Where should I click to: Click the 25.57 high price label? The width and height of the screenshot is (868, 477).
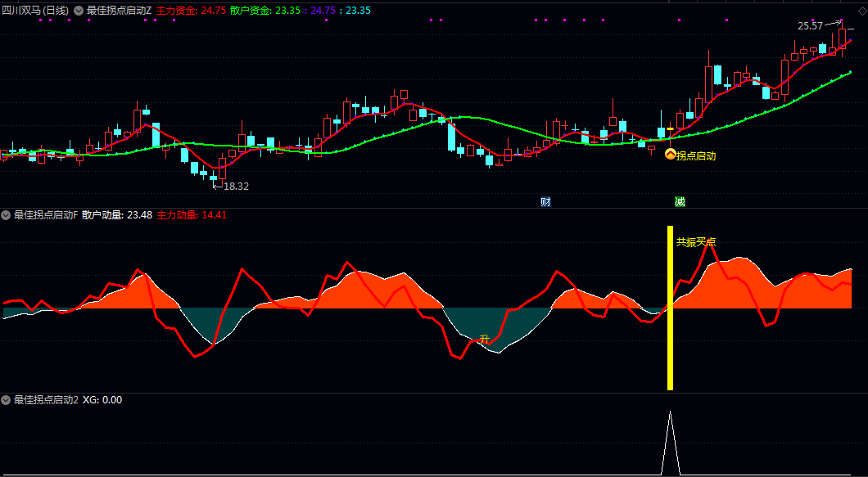811,25
